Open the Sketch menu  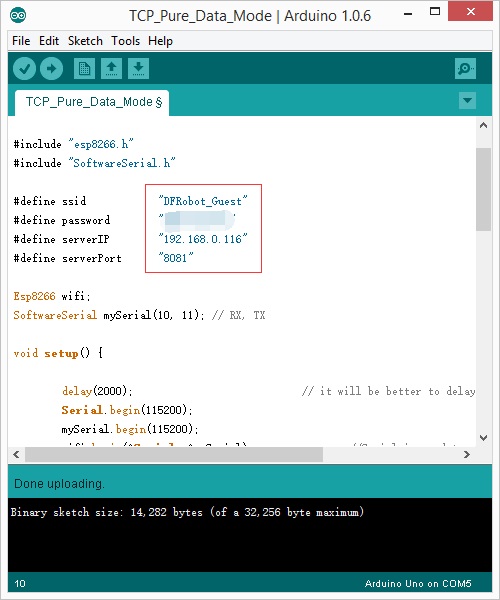[85, 41]
